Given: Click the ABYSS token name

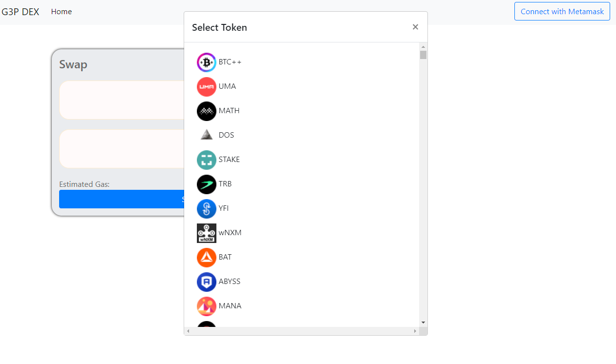Looking at the screenshot, I should point(230,282).
